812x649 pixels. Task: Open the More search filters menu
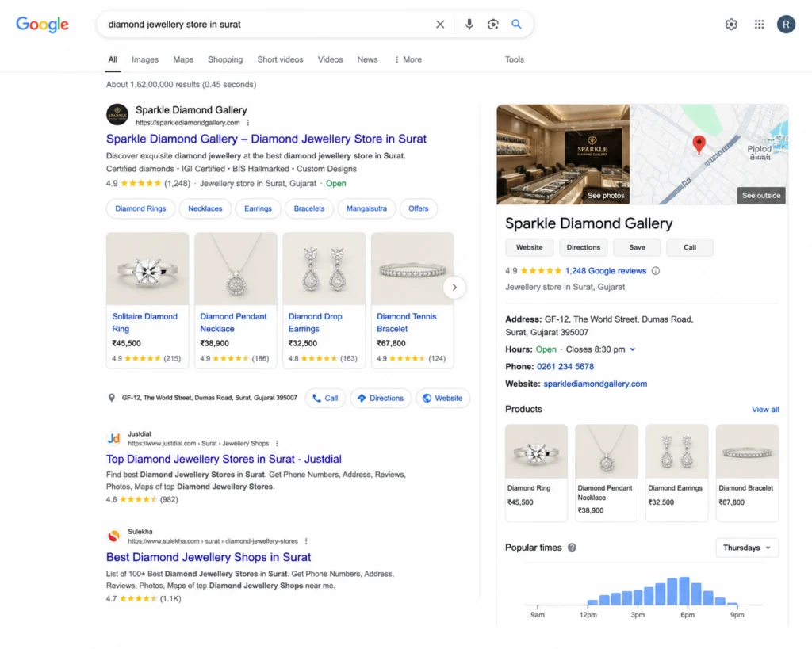408,59
